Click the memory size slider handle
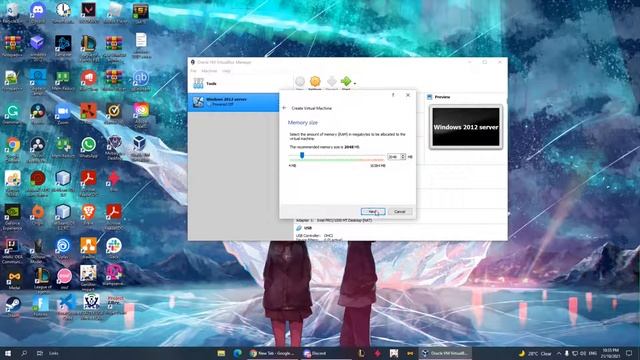The height and width of the screenshot is (360, 640). pos(302,155)
